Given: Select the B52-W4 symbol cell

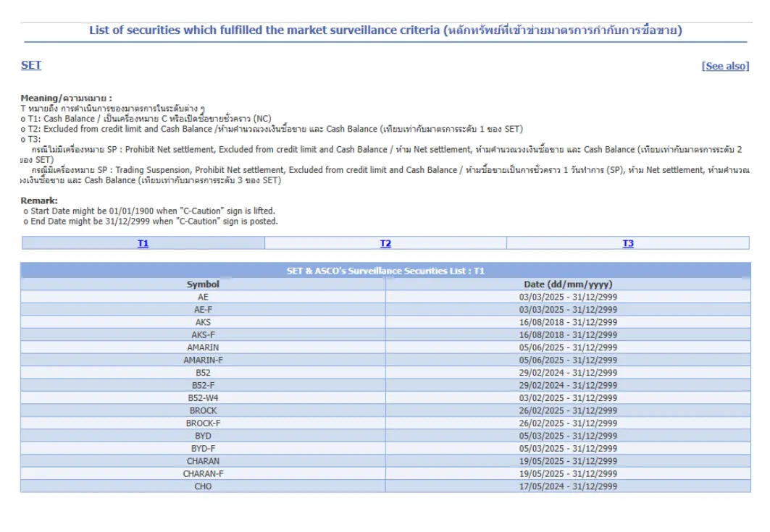Looking at the screenshot, I should pyautogui.click(x=203, y=398).
